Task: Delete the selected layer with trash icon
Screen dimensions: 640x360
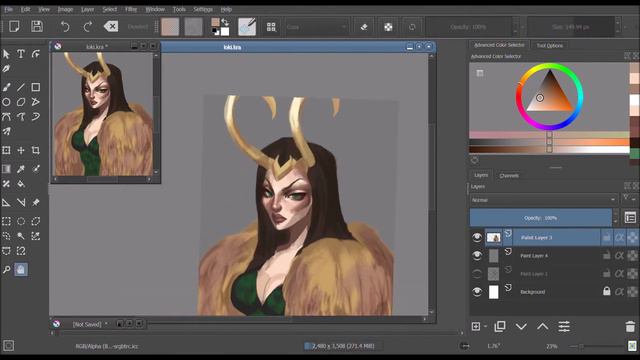Action: 630,327
